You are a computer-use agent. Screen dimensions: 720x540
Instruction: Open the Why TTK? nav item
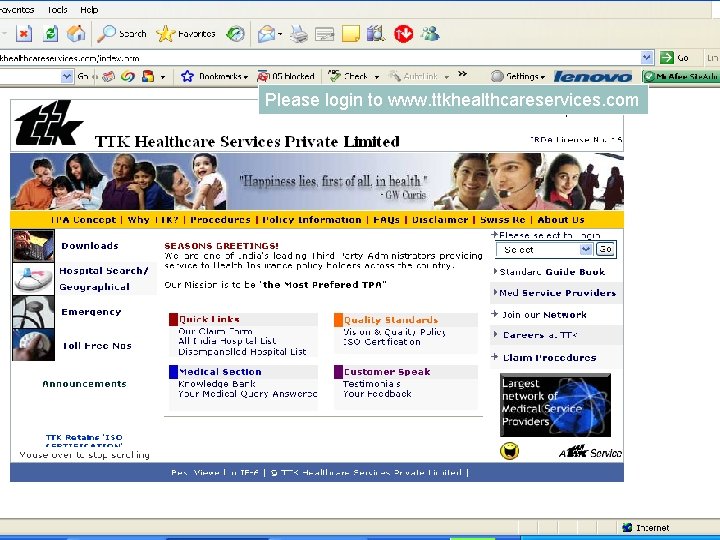tap(153, 219)
